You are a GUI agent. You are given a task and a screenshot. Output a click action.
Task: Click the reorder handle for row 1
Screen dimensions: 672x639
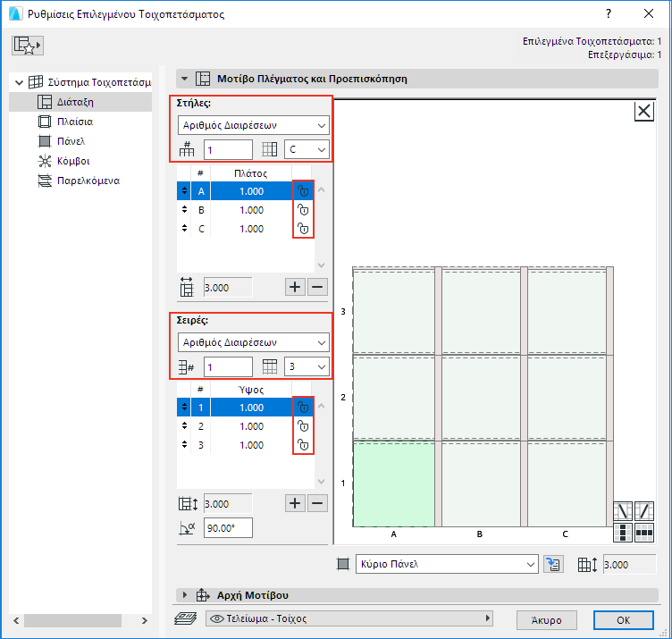point(184,408)
